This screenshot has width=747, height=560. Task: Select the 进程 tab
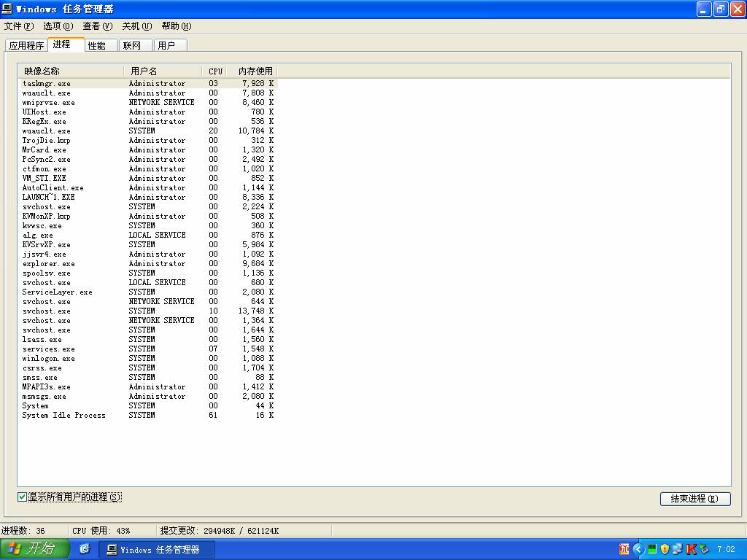click(x=66, y=44)
